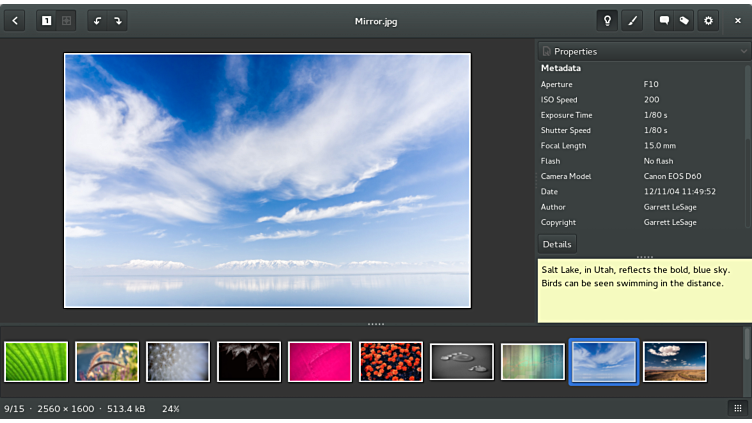This screenshot has width=752, height=423.
Task: Switch to fit-to-window zoom mode button
Action: (x=67, y=20)
